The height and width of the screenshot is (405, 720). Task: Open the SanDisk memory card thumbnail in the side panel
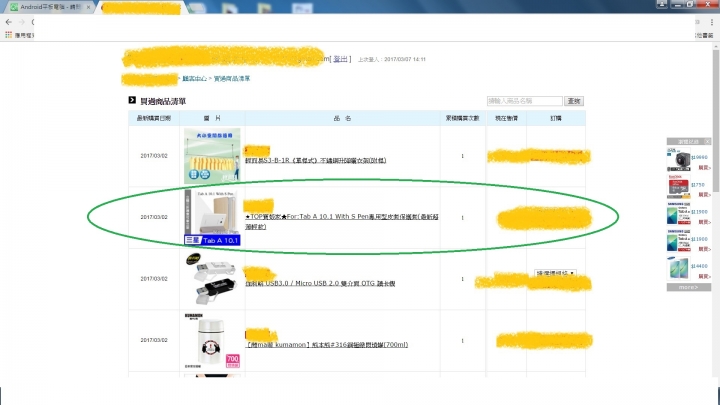click(x=679, y=186)
